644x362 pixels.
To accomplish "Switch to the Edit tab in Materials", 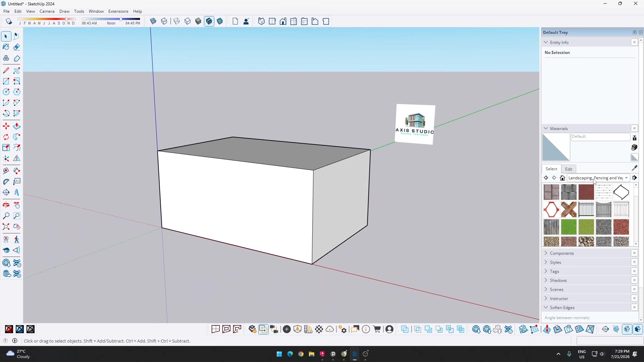I will click(x=569, y=169).
